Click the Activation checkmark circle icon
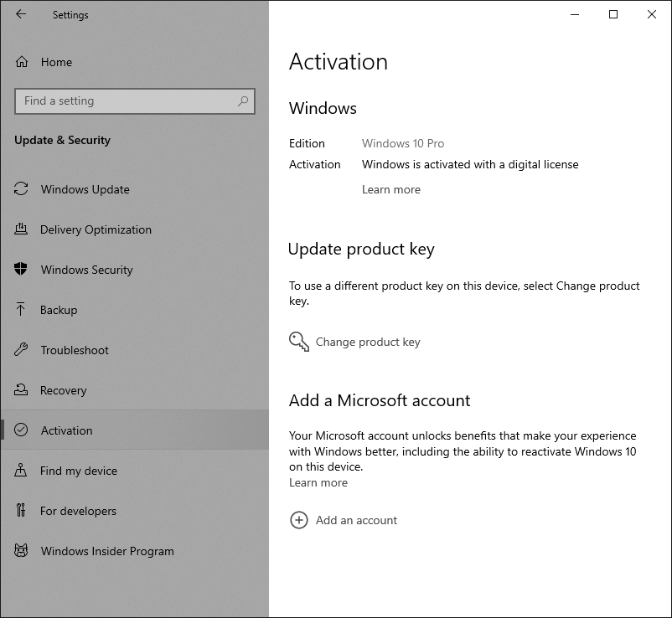Image resolution: width=672 pixels, height=618 pixels. 21,430
